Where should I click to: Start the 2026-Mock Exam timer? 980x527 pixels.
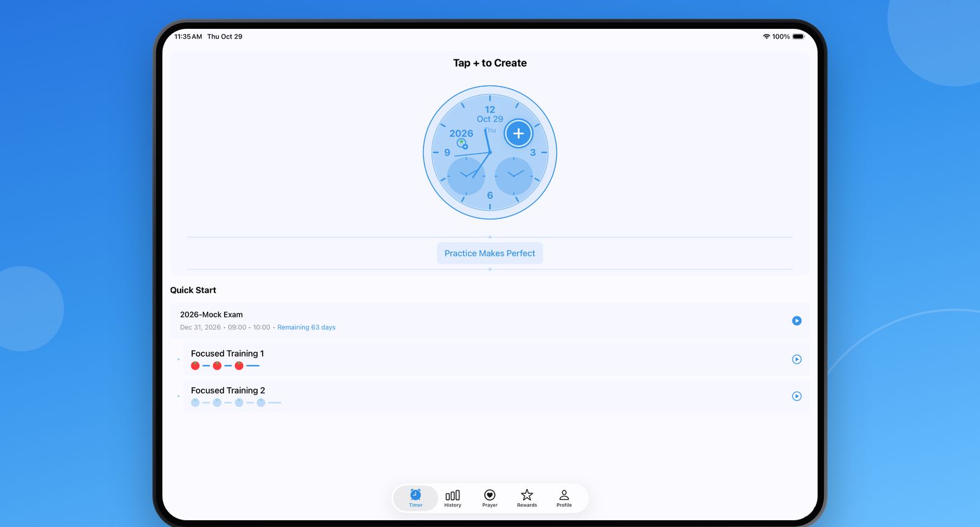tap(797, 320)
